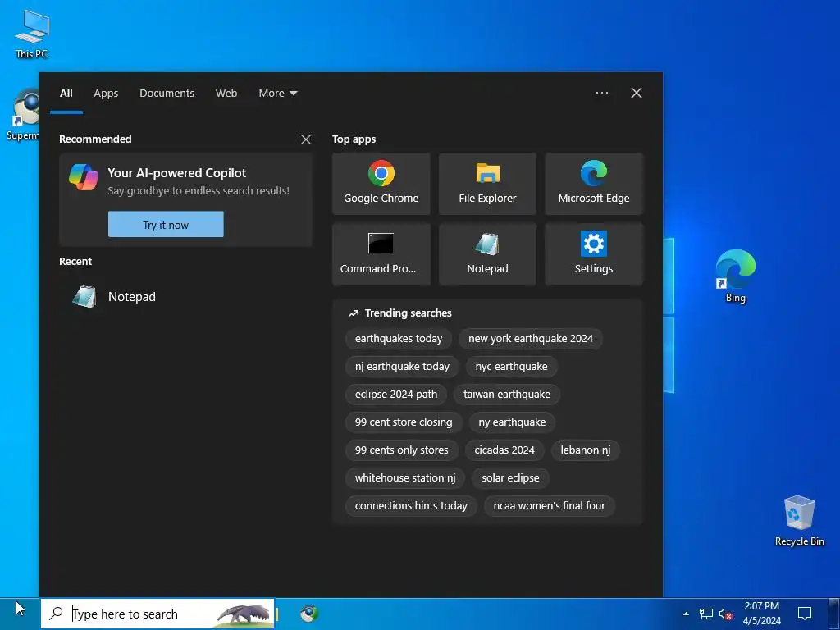Search trending 'cicadas 2024'
This screenshot has width=840, height=630.
(504, 450)
